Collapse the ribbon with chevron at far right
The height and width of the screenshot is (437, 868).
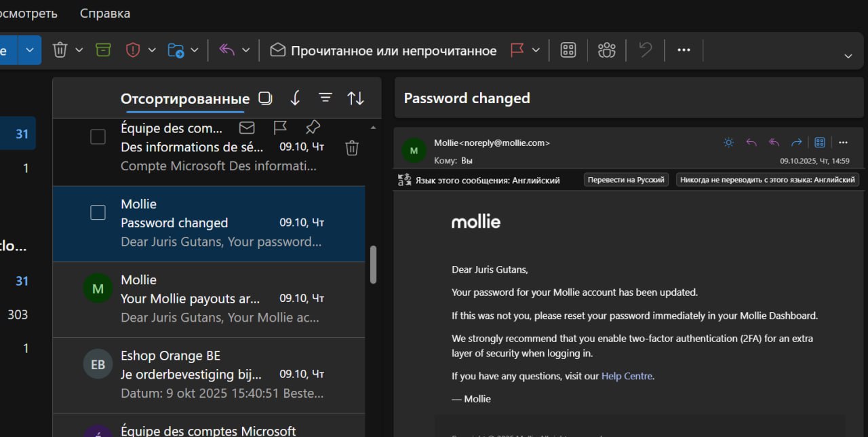848,56
